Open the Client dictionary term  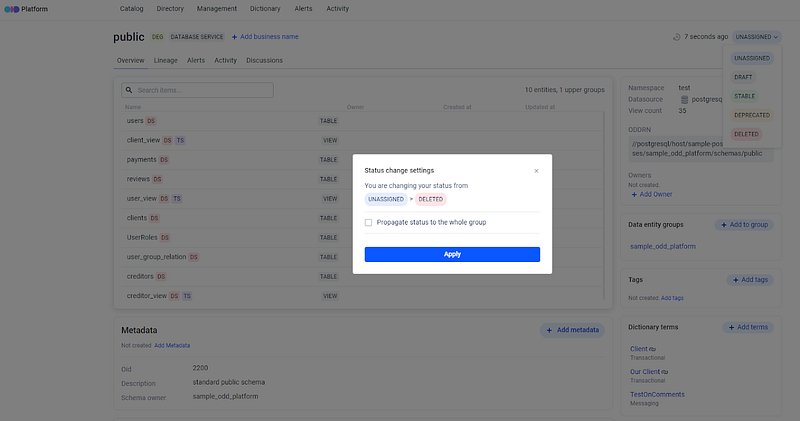(639, 349)
